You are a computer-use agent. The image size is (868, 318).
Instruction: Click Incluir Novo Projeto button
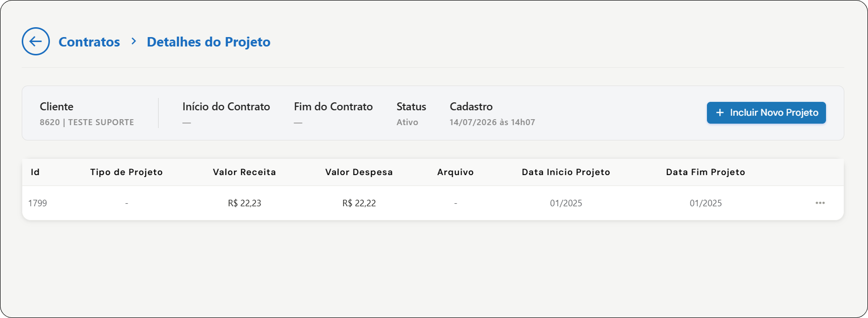[766, 113]
